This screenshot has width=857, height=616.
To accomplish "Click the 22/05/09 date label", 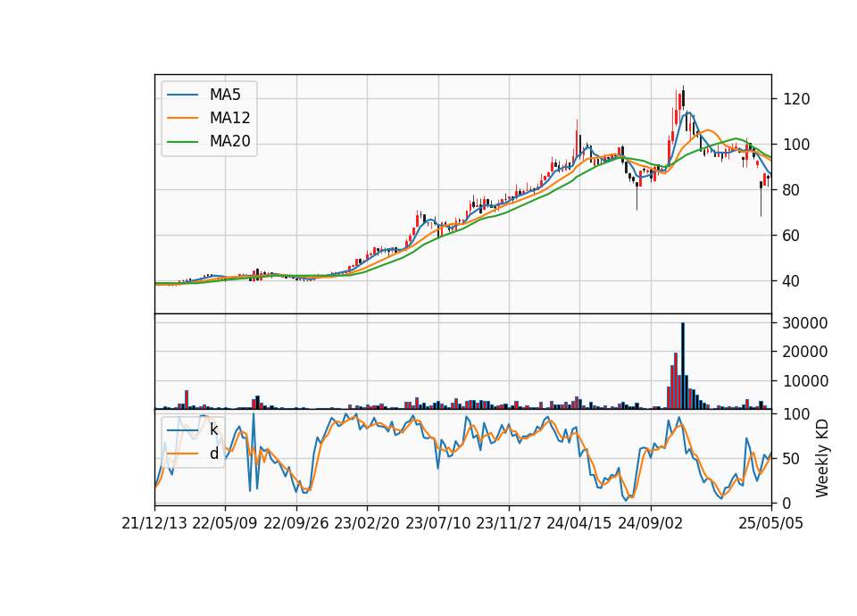I will (225, 524).
